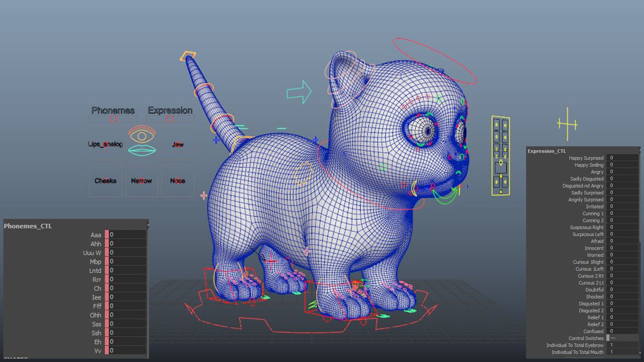644x362 pixels.
Task: Select the Lntd attribute label
Action: click(95, 270)
